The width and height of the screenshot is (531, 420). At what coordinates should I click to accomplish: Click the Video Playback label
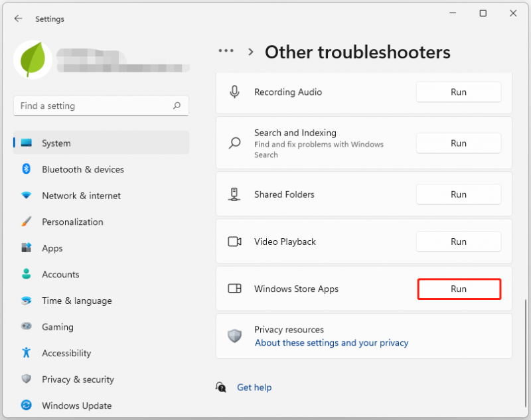(285, 242)
